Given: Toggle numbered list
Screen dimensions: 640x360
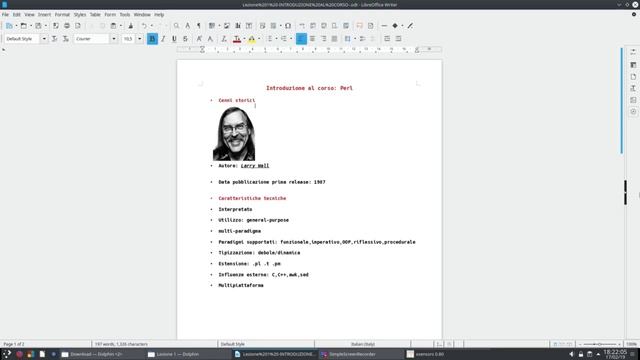Looking at the screenshot, I should pyautogui.click(x=284, y=39).
